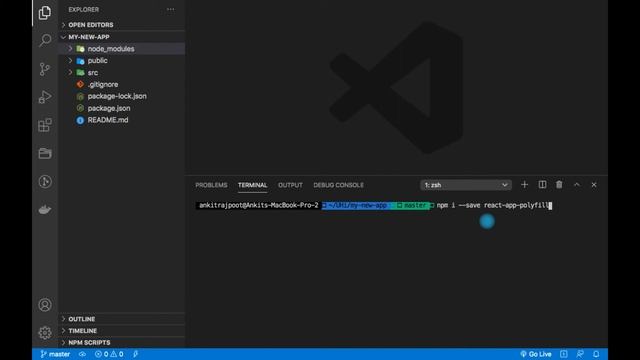Create a new terminal with plus icon
The image size is (640, 360).
click(524, 185)
